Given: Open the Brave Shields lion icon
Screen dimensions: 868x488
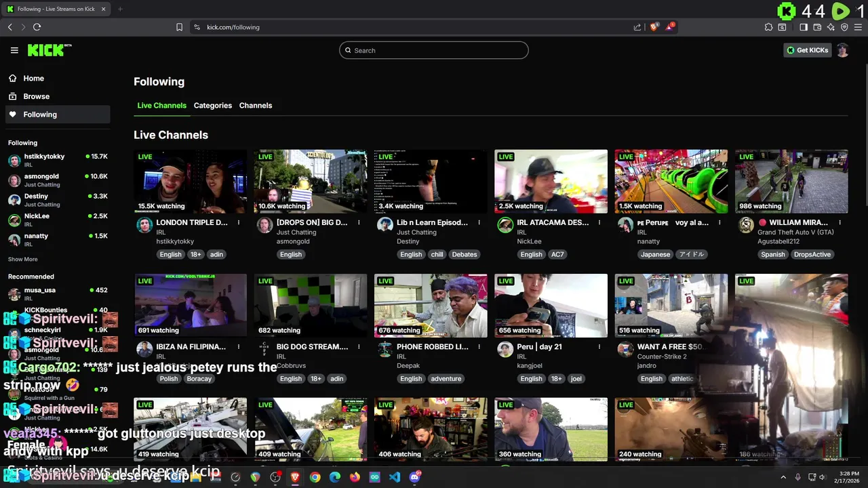Looking at the screenshot, I should (654, 27).
